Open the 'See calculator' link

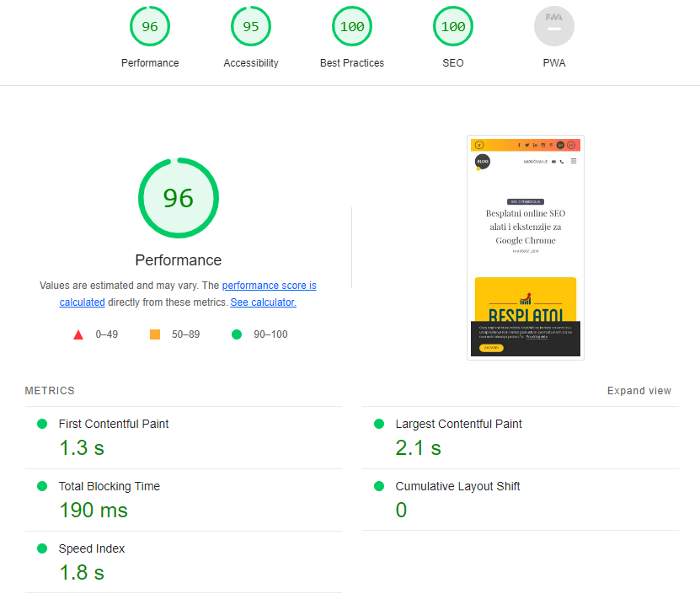click(x=263, y=302)
